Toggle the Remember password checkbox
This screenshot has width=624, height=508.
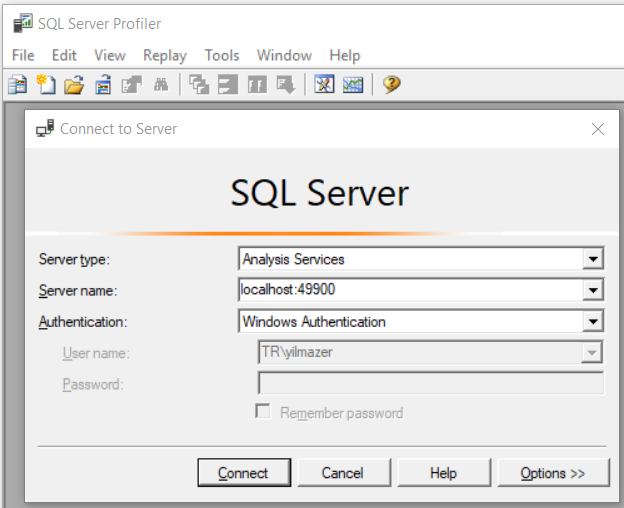coord(263,411)
